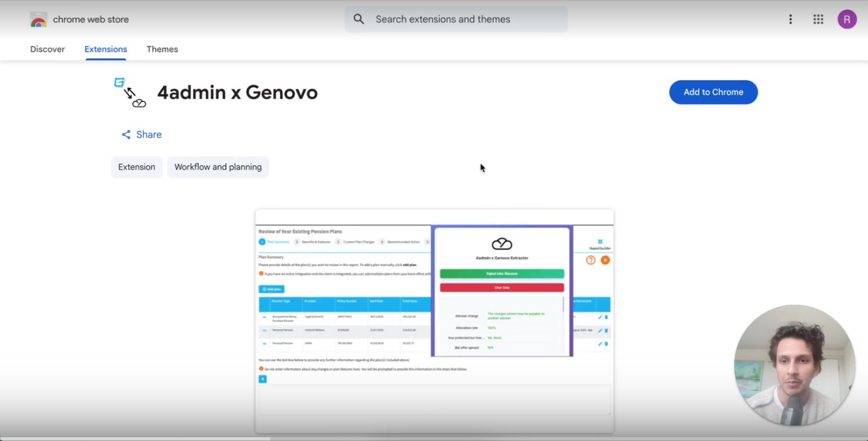Select the Extensions tab
The width and height of the screenshot is (868, 441).
click(106, 49)
